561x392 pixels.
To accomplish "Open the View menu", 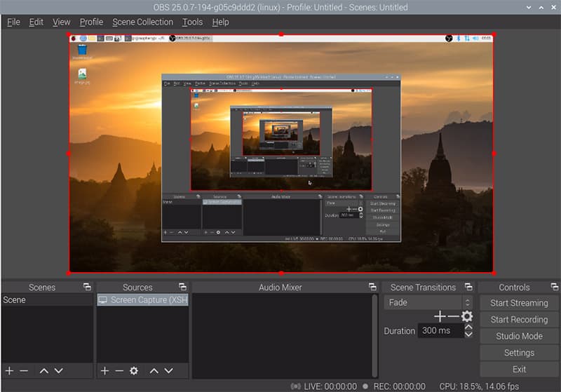I will [61, 22].
